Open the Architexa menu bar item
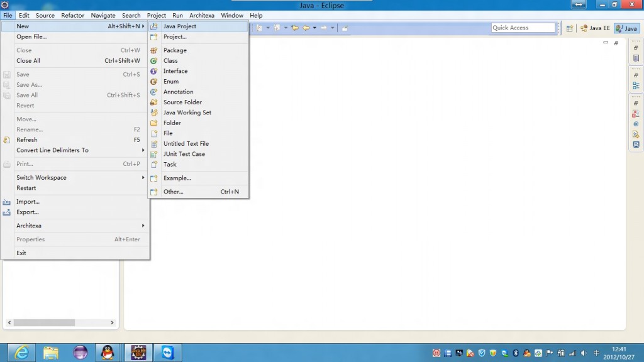644x362 pixels. pyautogui.click(x=202, y=15)
